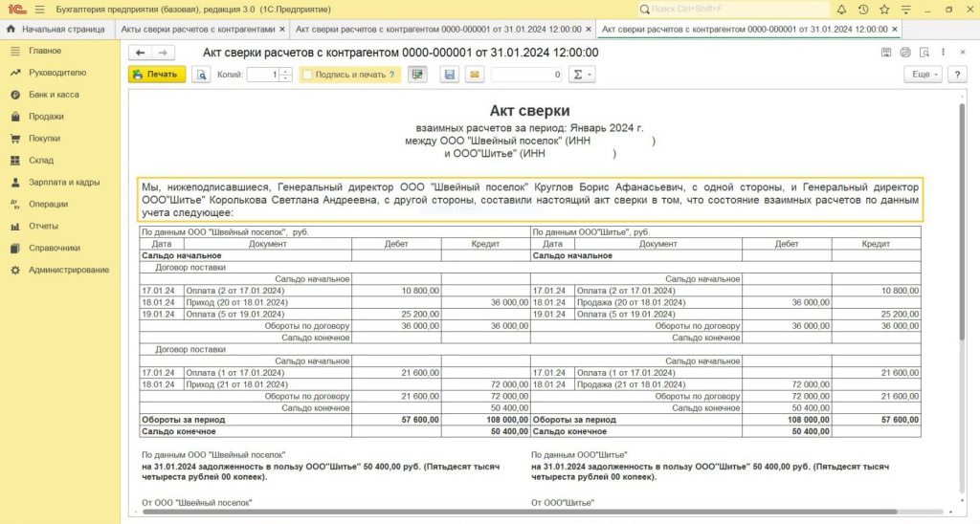Viewport: 980px width, 524px height.
Task: Toggle the Подпись и печать checkbox
Action: click(307, 75)
